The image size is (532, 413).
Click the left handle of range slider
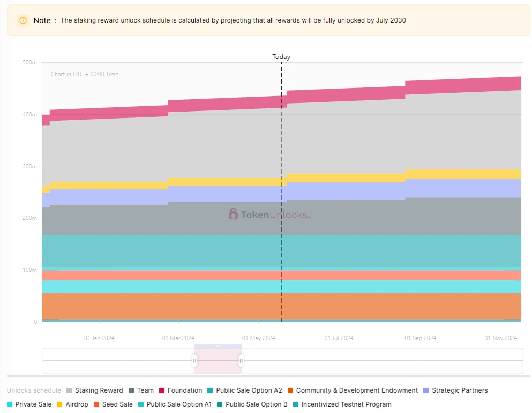point(195,360)
